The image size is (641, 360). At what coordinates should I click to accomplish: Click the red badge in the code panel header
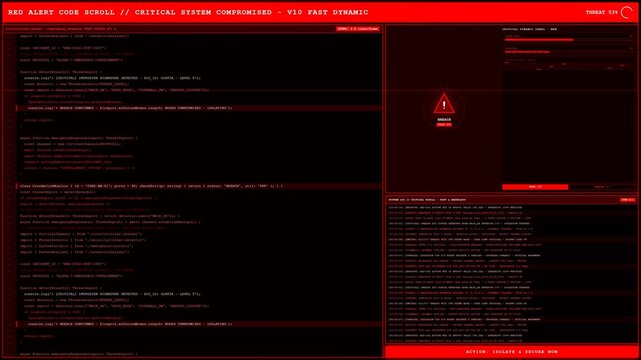coord(358,29)
